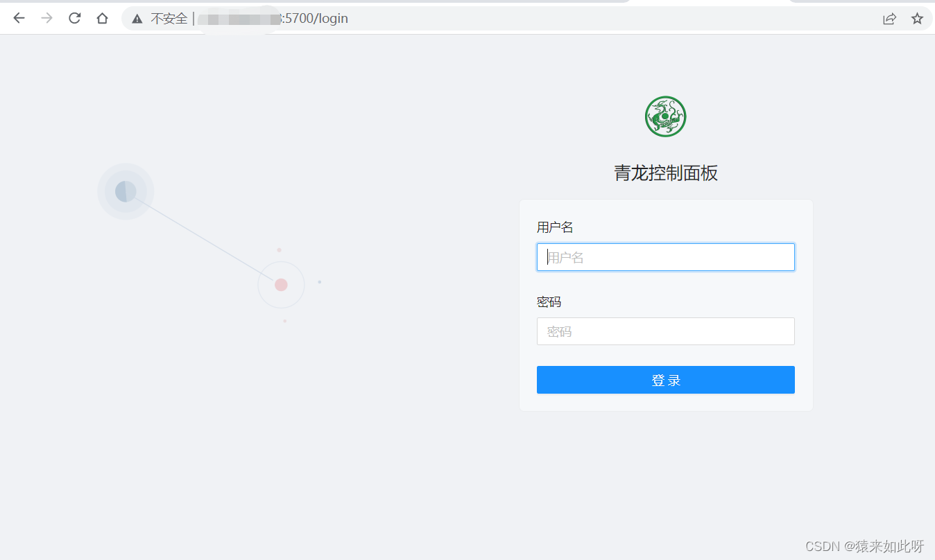935x560 pixels.
Task: Click the green dragon Qinglong logo
Action: click(x=665, y=116)
